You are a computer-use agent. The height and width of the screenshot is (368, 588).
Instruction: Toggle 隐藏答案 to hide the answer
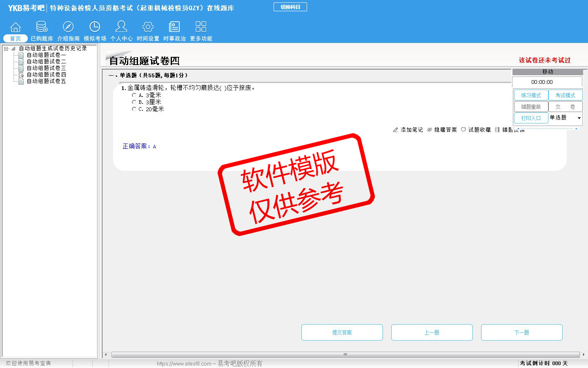[442, 130]
